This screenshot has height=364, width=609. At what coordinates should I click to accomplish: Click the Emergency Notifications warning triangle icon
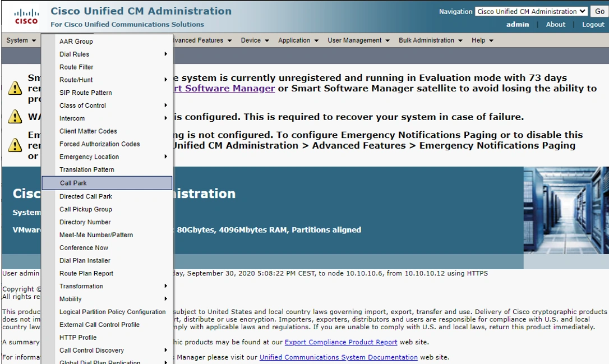click(x=15, y=145)
